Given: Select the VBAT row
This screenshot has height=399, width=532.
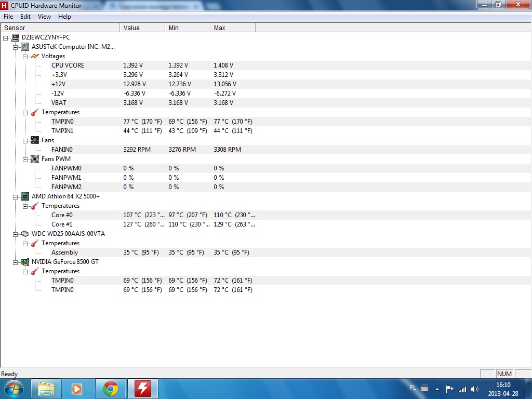Looking at the screenshot, I should click(291, 103).
